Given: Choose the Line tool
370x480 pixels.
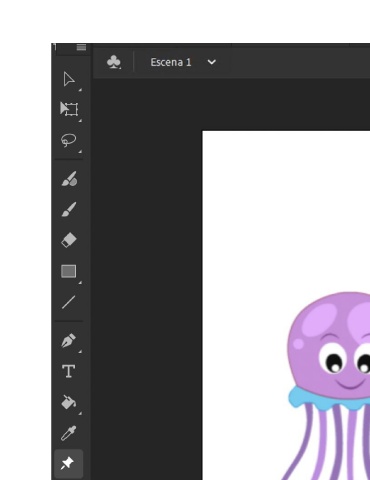Looking at the screenshot, I should click(x=69, y=302).
